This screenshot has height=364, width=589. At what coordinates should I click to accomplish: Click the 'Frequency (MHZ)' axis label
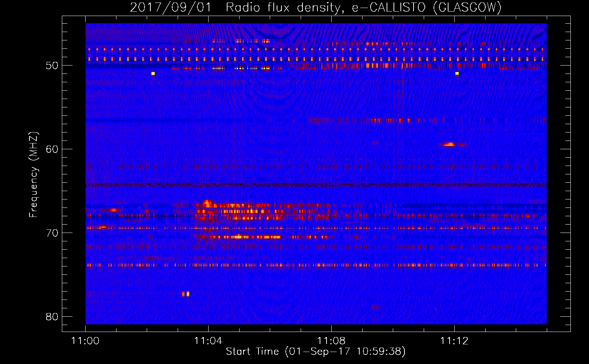point(33,175)
